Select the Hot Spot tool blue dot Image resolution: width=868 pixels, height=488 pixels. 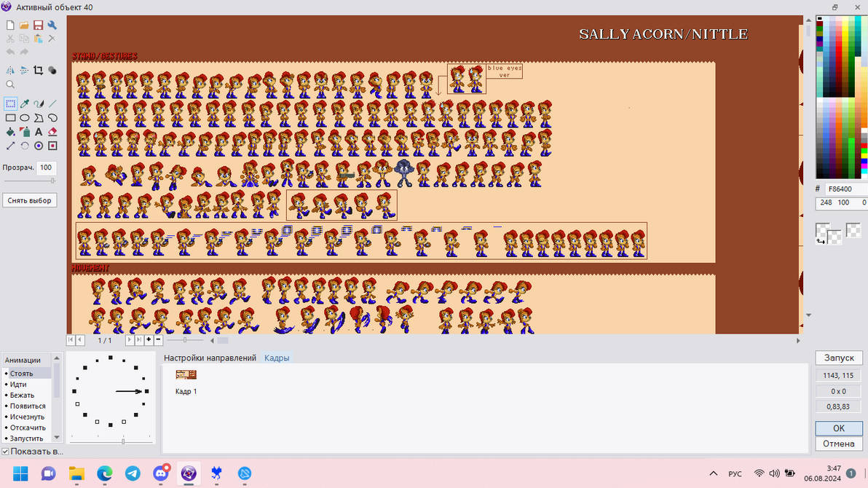click(x=38, y=146)
